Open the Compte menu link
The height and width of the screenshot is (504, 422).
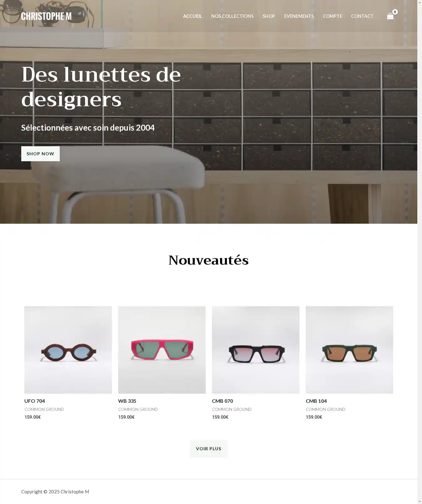333,16
